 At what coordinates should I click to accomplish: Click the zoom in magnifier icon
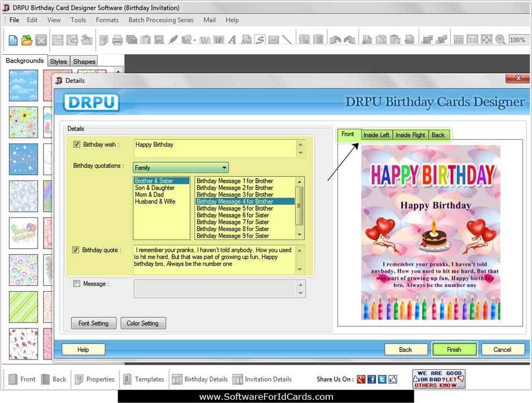click(500, 40)
